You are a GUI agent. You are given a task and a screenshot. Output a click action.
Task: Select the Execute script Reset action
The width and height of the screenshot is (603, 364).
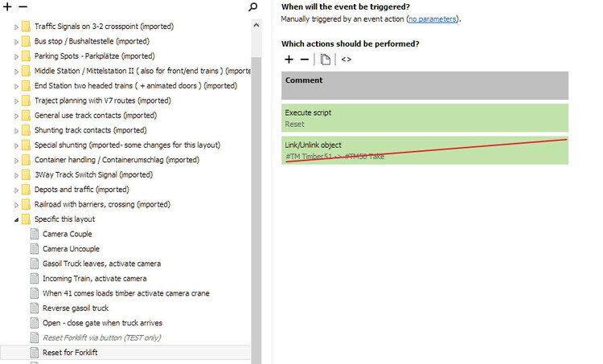[x=425, y=118]
